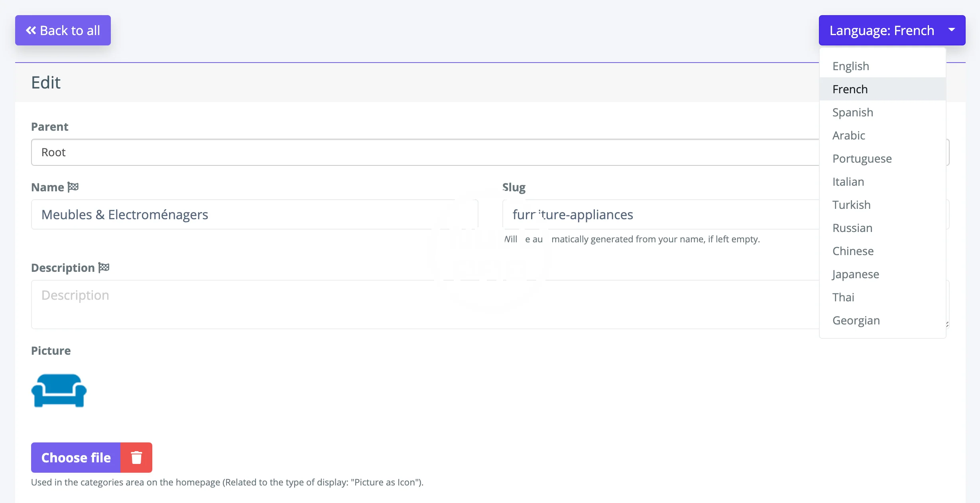The height and width of the screenshot is (503, 980).
Task: Pick Portuguese language option
Action: (862, 159)
